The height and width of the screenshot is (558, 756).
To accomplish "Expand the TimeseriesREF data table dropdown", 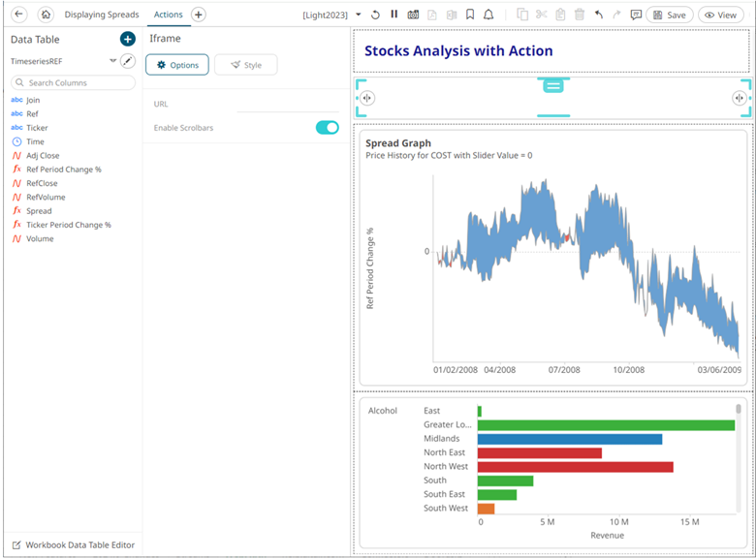I will coord(112,61).
